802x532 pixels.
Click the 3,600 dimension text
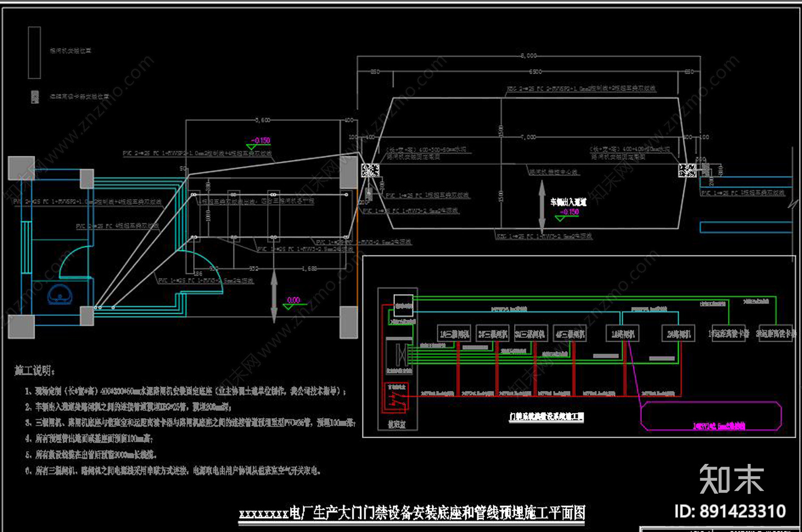262,120
